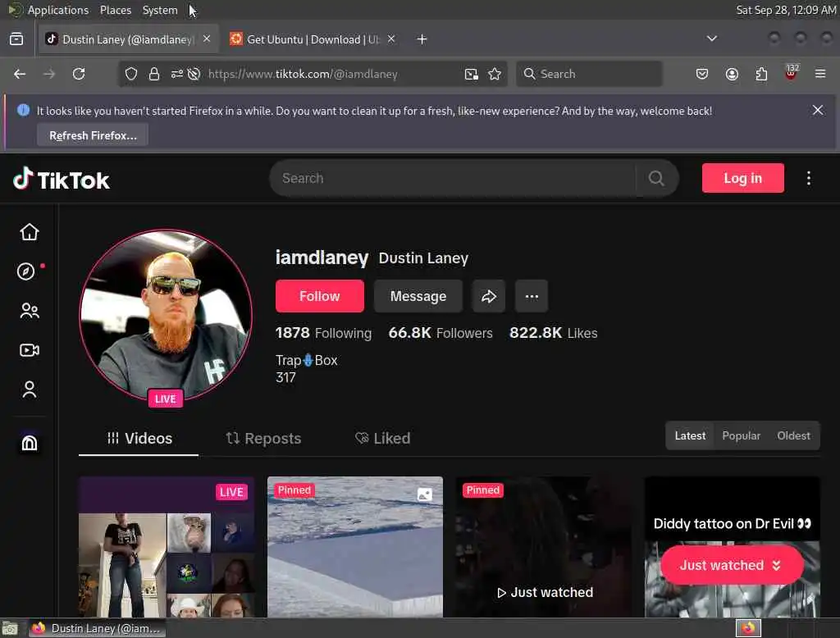
Task: Open the three-dot menu beside Log in
Action: (x=808, y=179)
